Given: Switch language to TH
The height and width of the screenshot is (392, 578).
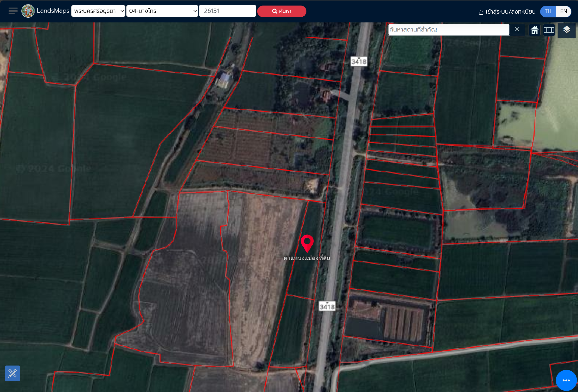Looking at the screenshot, I should (548, 11).
